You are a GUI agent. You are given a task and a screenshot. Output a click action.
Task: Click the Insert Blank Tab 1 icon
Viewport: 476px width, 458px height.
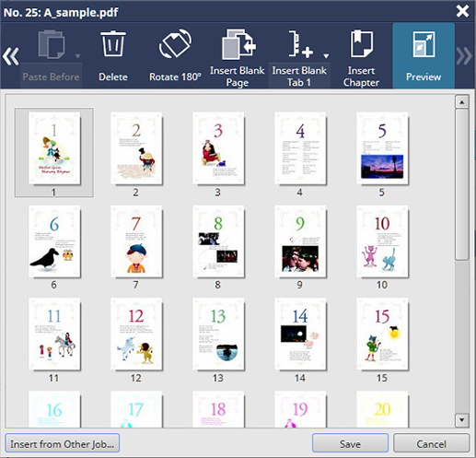(300, 44)
